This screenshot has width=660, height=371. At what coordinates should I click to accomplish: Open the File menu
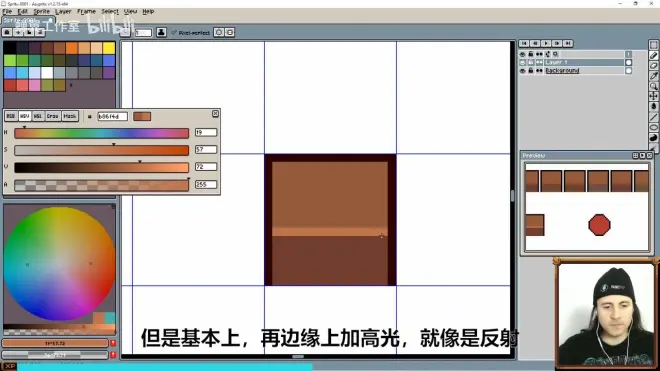(7, 11)
